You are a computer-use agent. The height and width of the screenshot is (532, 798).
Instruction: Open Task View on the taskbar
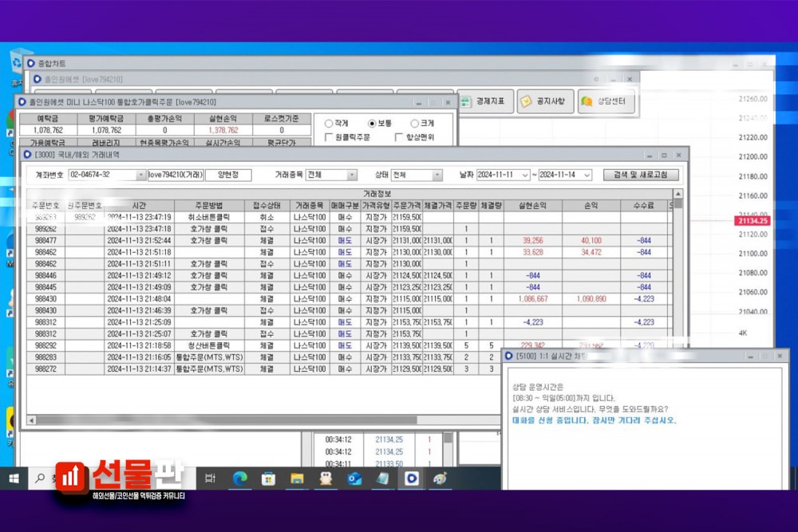(210, 478)
